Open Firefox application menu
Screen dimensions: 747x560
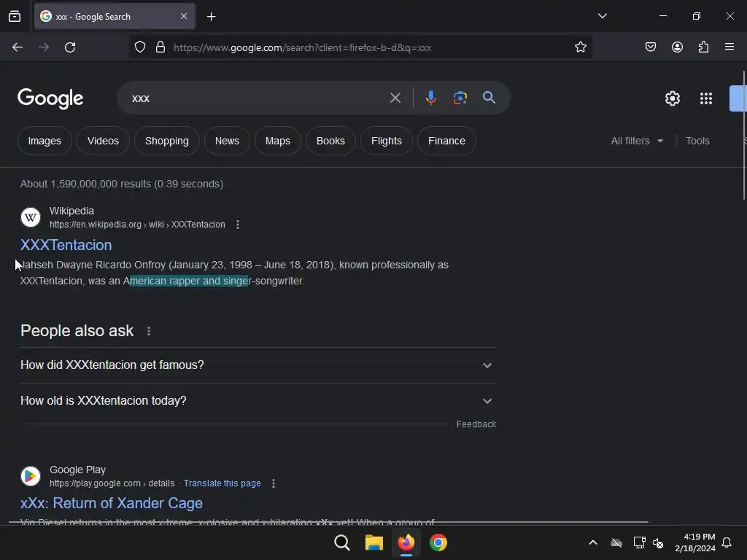(x=729, y=47)
